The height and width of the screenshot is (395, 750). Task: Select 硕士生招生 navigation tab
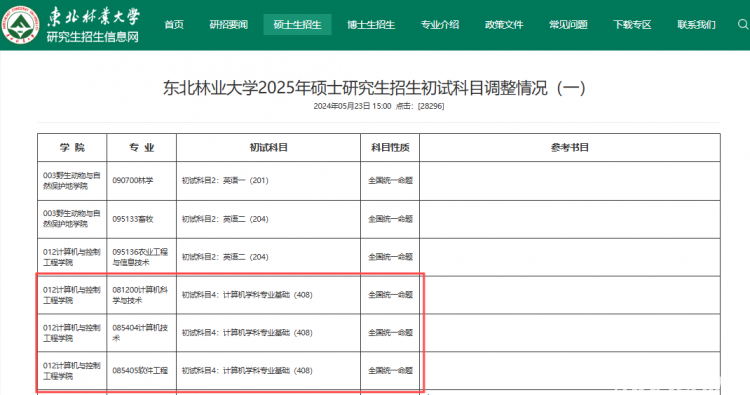pyautogui.click(x=298, y=25)
